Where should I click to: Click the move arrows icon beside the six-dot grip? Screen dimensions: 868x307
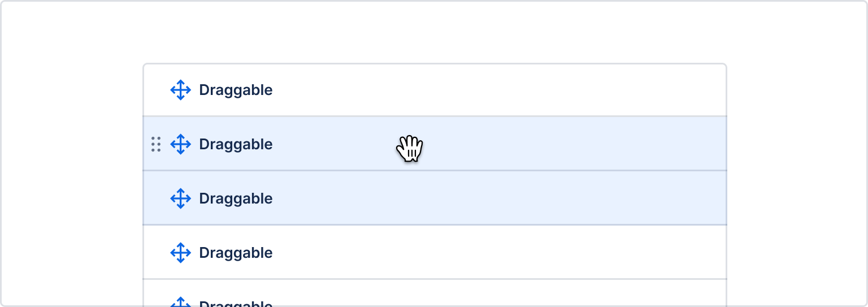click(180, 144)
